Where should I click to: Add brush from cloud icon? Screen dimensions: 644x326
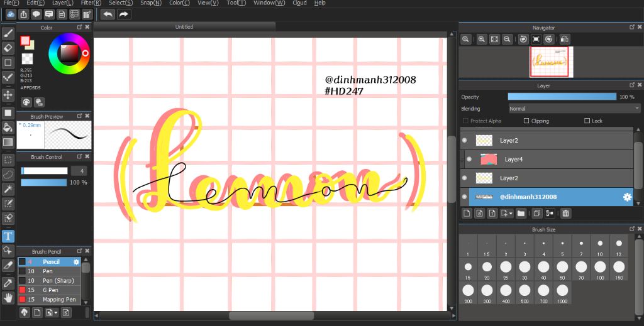(x=25, y=313)
